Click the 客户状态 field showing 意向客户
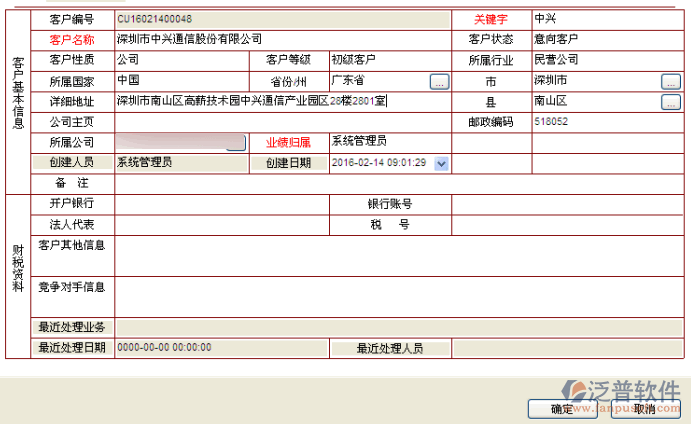The height and width of the screenshot is (424, 691). tap(605, 40)
